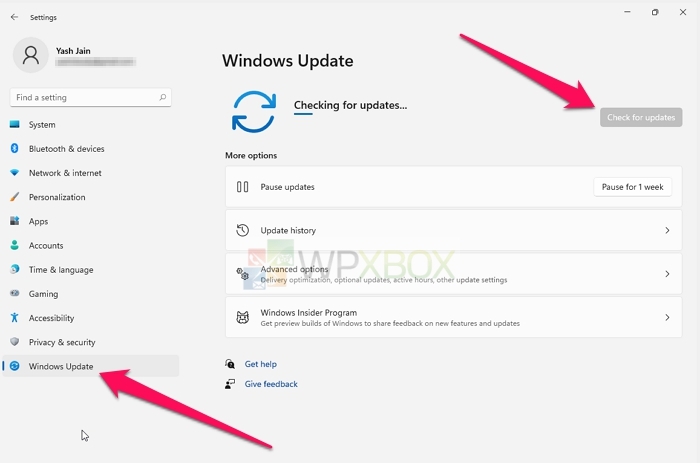This screenshot has height=463, width=700.
Task: Open the Give feedback link
Action: click(x=271, y=384)
